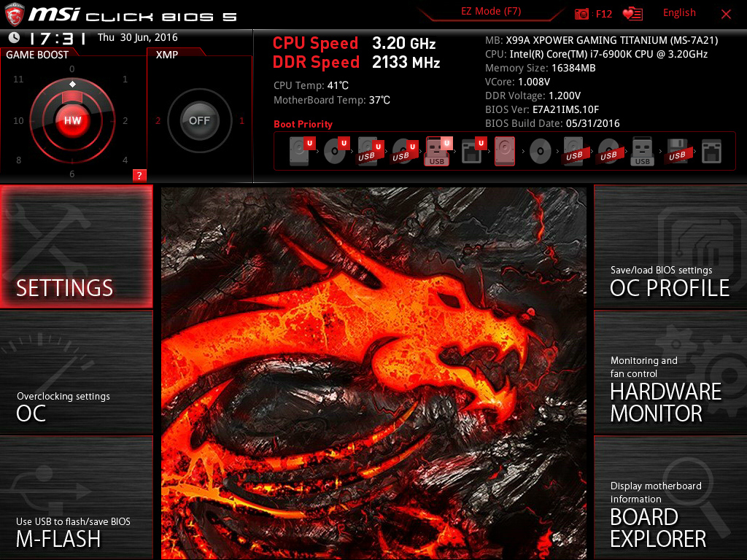Set Game Boost dial to stage 1
The image size is (747, 560).
(125, 79)
